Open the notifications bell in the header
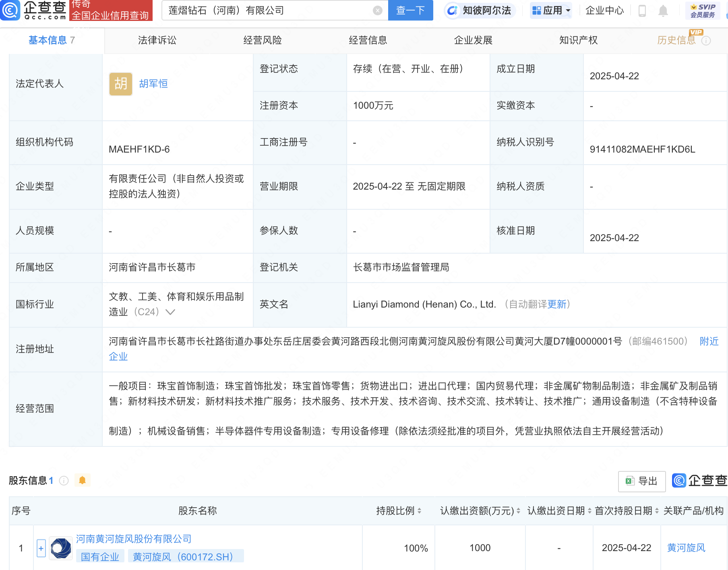The image size is (728, 570). point(663,10)
